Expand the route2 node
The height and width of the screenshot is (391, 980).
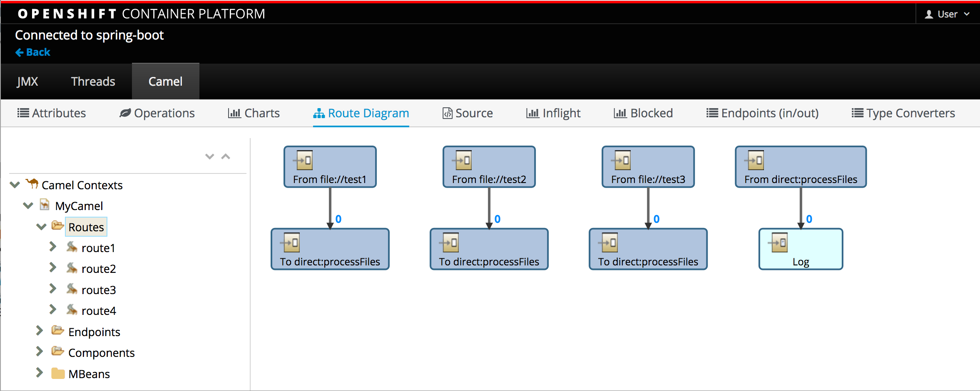tap(53, 267)
